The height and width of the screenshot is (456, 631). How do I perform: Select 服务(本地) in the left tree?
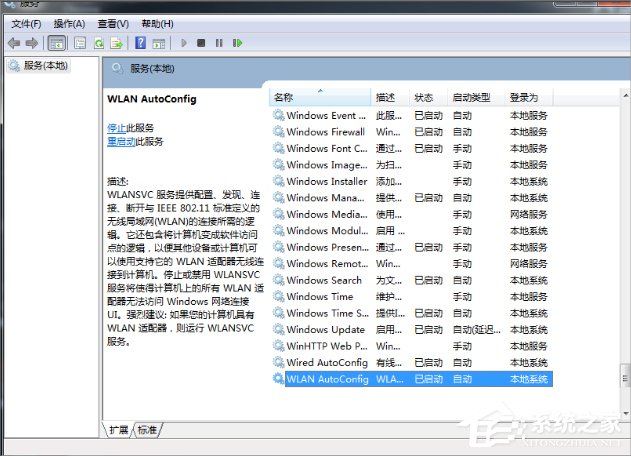coord(45,66)
